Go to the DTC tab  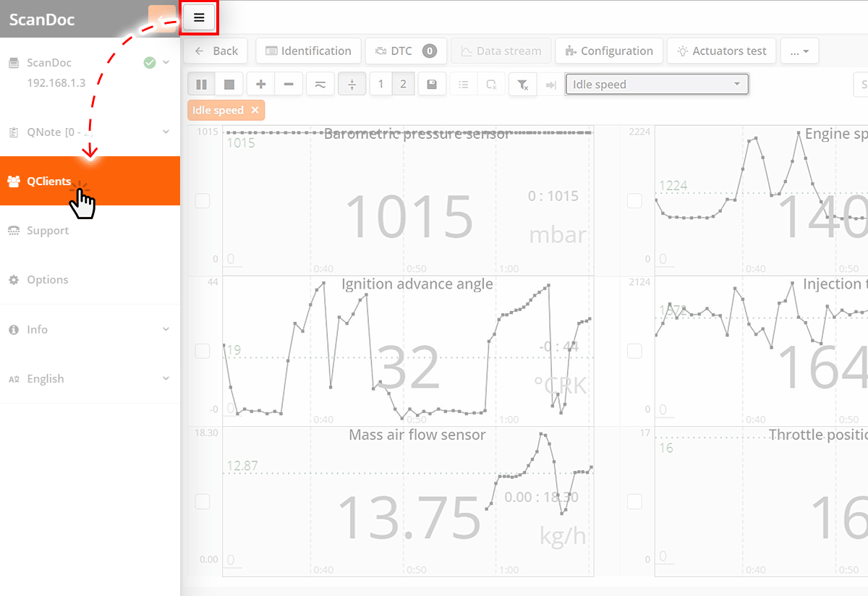[405, 51]
